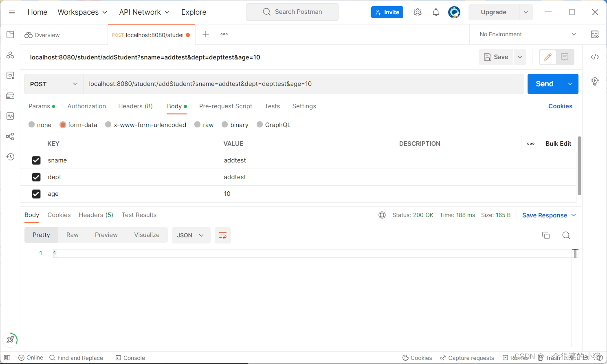This screenshot has height=364, width=607.
Task: Open the Environments sidebar icon
Action: click(10, 75)
